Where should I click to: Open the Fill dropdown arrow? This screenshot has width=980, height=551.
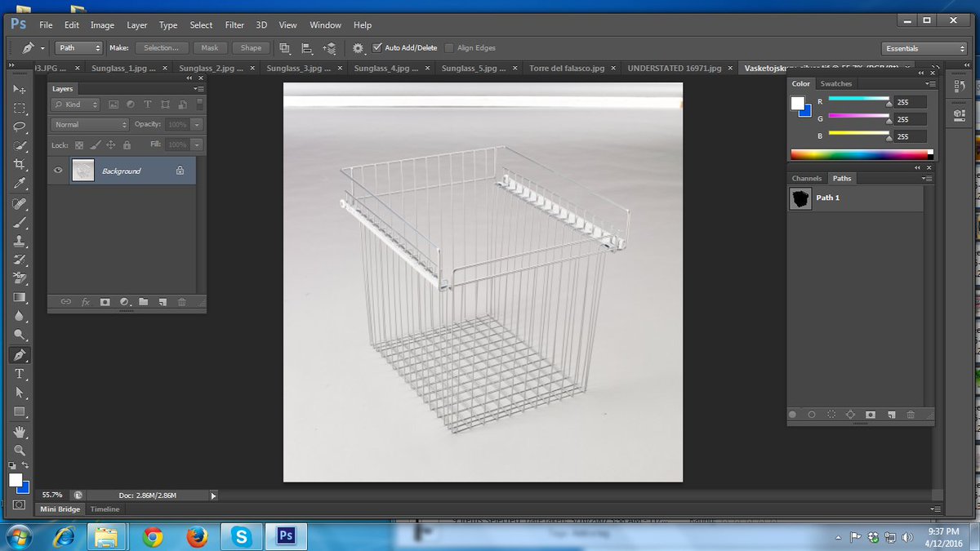pyautogui.click(x=197, y=144)
